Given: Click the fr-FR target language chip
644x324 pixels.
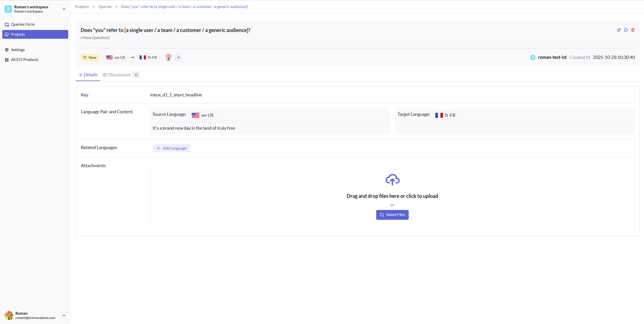Looking at the screenshot, I should (445, 115).
